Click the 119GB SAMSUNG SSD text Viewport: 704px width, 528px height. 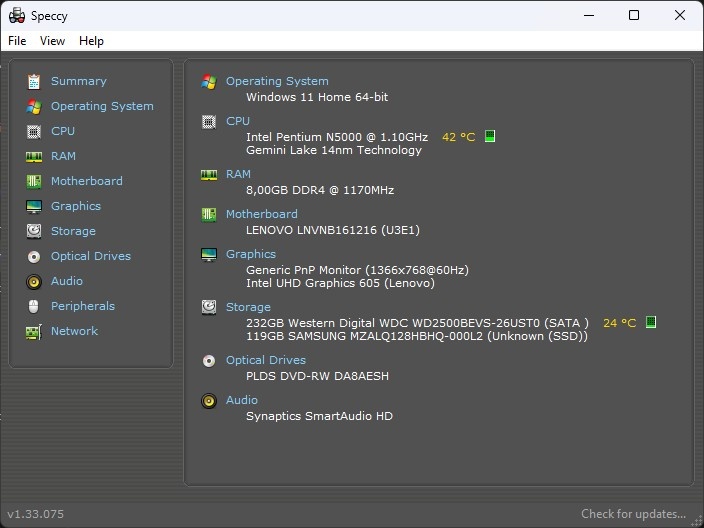[x=417, y=336]
